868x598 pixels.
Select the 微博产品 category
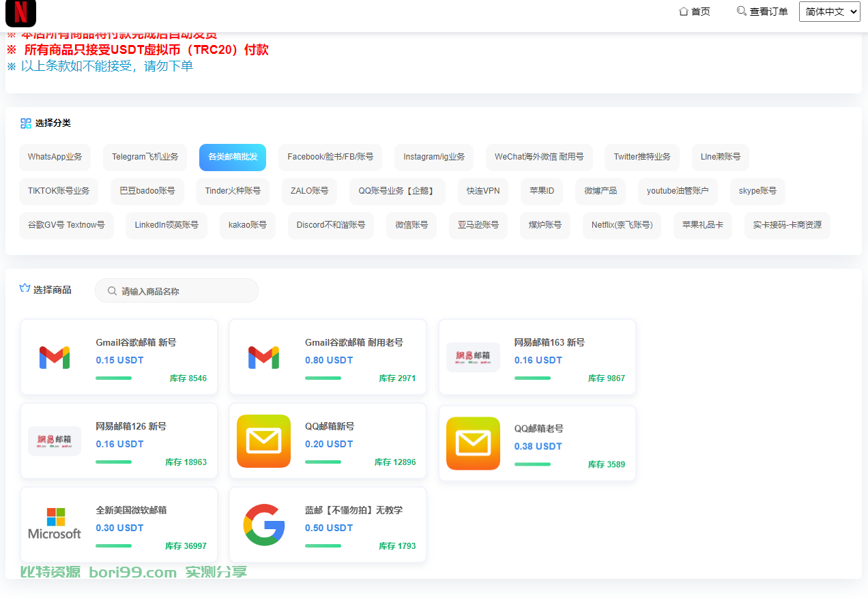click(x=601, y=191)
